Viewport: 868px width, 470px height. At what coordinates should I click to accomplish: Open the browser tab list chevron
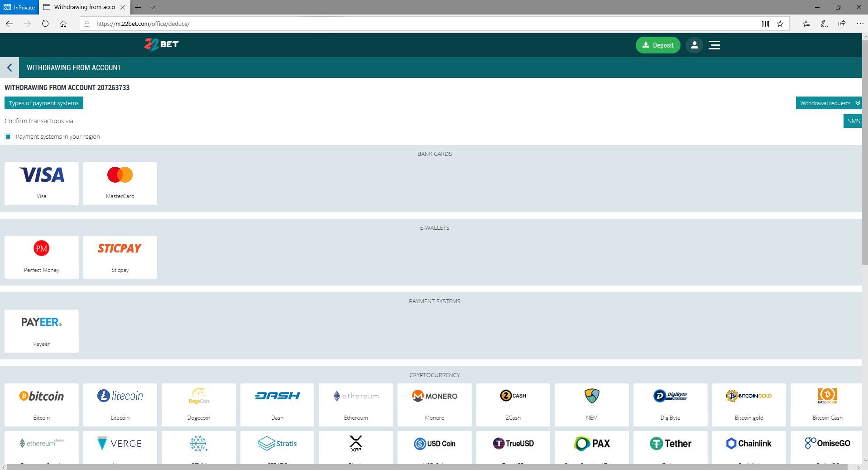coord(153,7)
